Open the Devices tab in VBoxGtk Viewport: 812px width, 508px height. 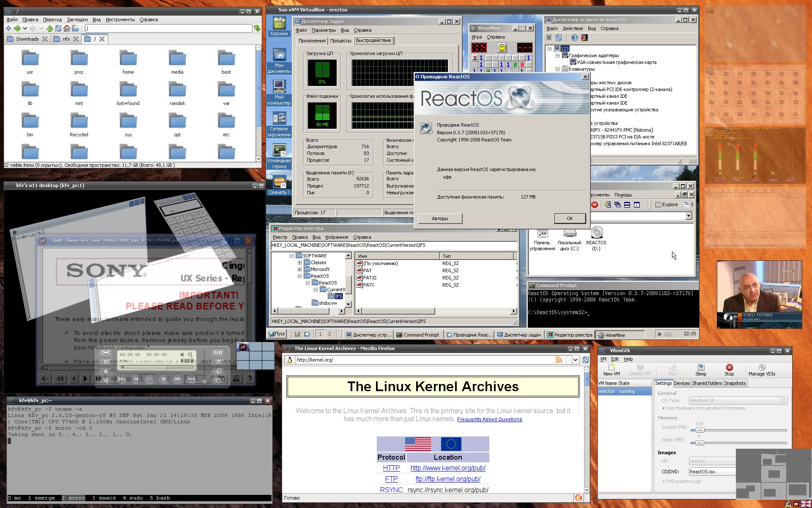(682, 383)
